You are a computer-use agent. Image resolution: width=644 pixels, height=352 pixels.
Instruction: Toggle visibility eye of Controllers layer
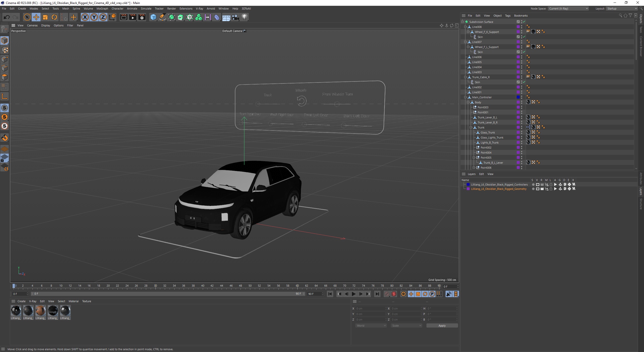tap(538, 185)
